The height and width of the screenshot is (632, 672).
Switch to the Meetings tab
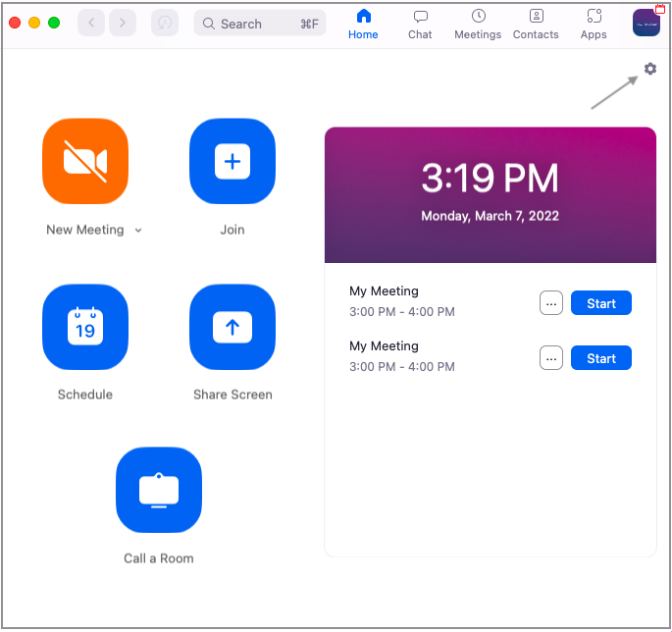tap(478, 24)
